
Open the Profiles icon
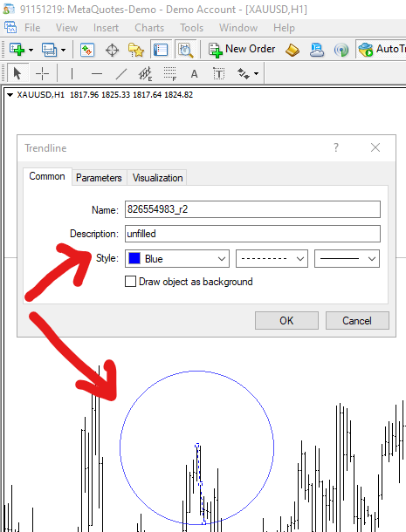(49, 50)
